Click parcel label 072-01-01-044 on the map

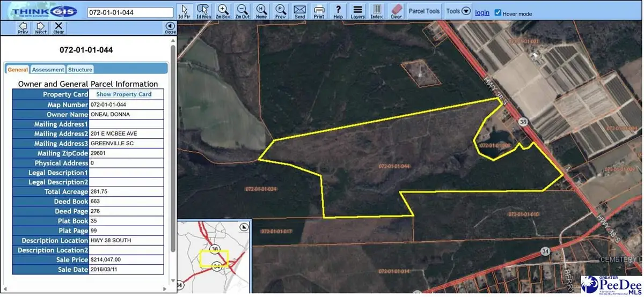click(x=394, y=166)
